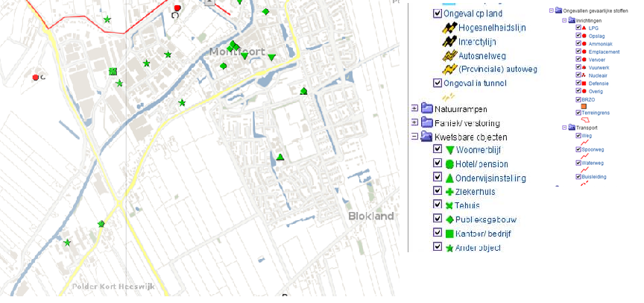This screenshot has height=303, width=644.
Task: Uncheck the Ammoniak checkbox
Action: tap(578, 43)
